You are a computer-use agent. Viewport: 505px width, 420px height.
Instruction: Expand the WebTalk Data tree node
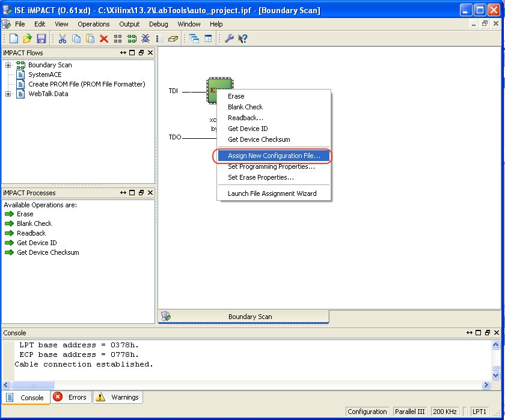pyautogui.click(x=8, y=94)
